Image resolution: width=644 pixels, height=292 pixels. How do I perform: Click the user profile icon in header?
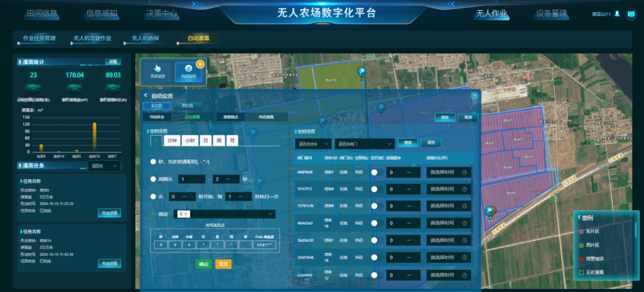617,13
